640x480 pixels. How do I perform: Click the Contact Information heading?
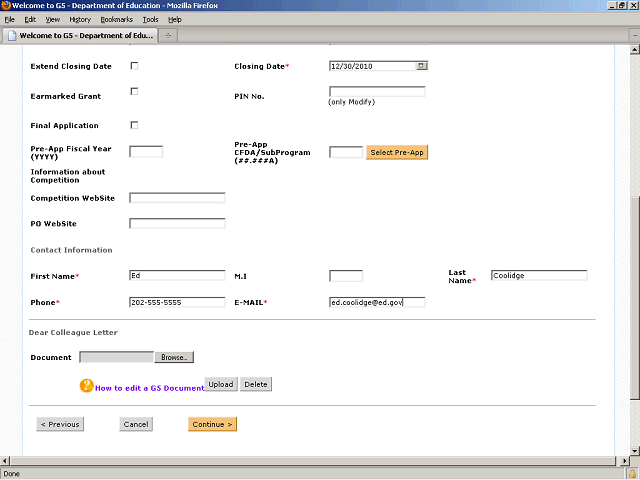pos(71,250)
